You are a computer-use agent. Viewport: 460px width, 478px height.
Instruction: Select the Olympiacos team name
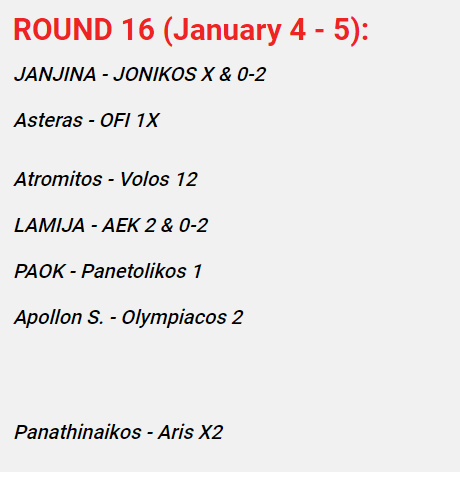174,318
